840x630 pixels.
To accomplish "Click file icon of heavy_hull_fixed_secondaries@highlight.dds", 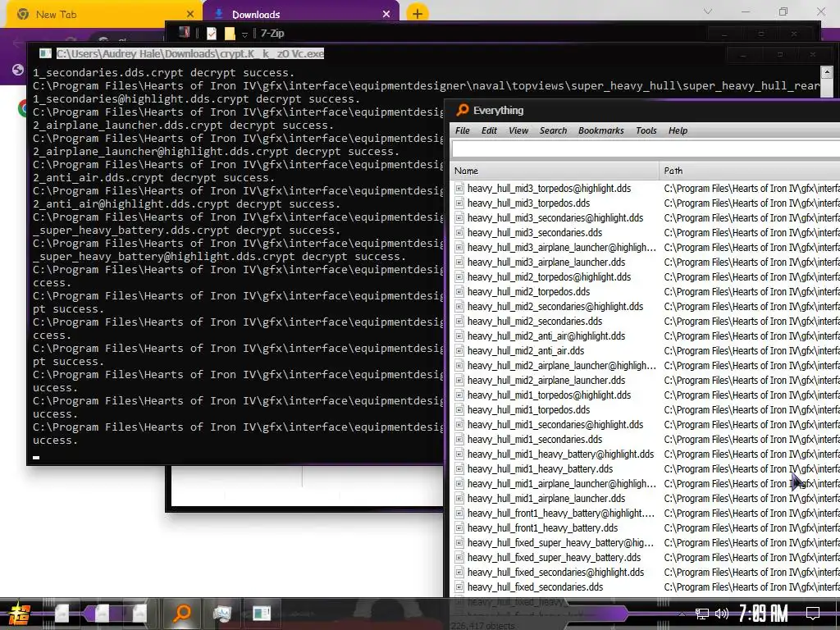I will click(x=459, y=572).
